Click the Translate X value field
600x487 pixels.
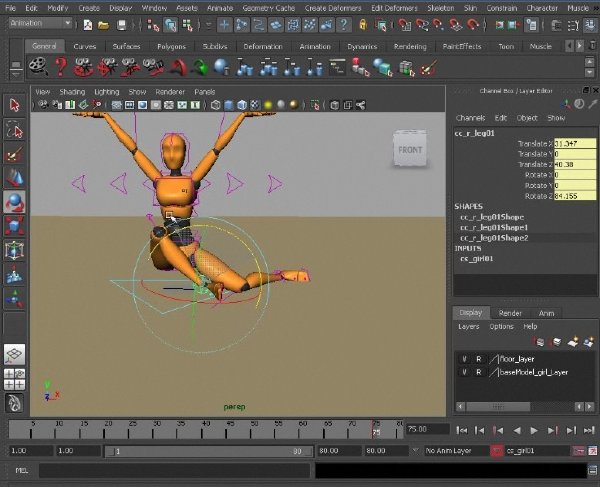click(x=575, y=143)
